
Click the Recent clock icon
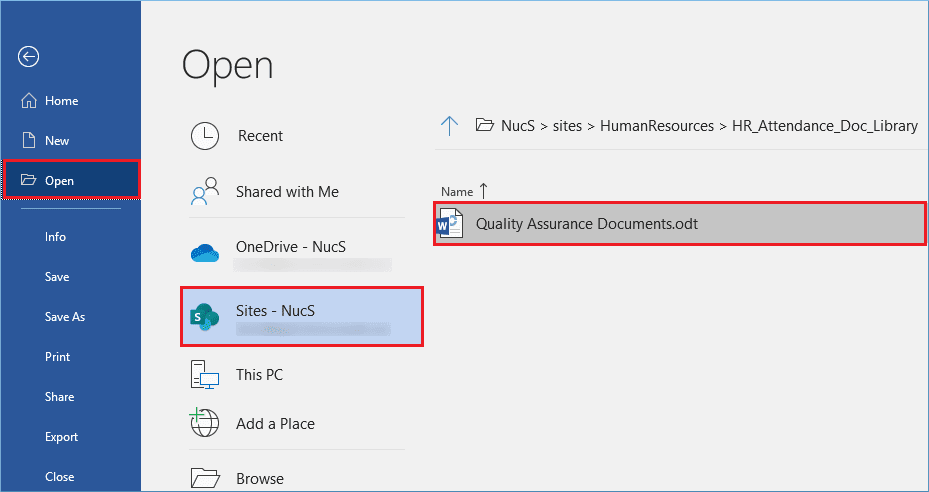point(205,136)
